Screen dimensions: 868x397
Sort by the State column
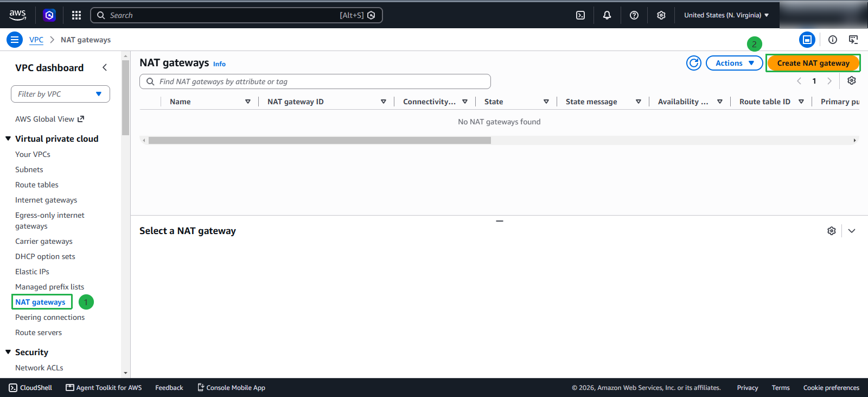(546, 102)
